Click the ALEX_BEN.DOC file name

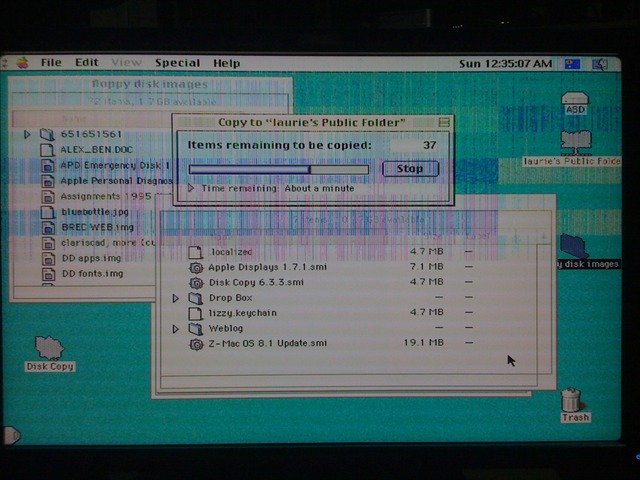pos(96,150)
